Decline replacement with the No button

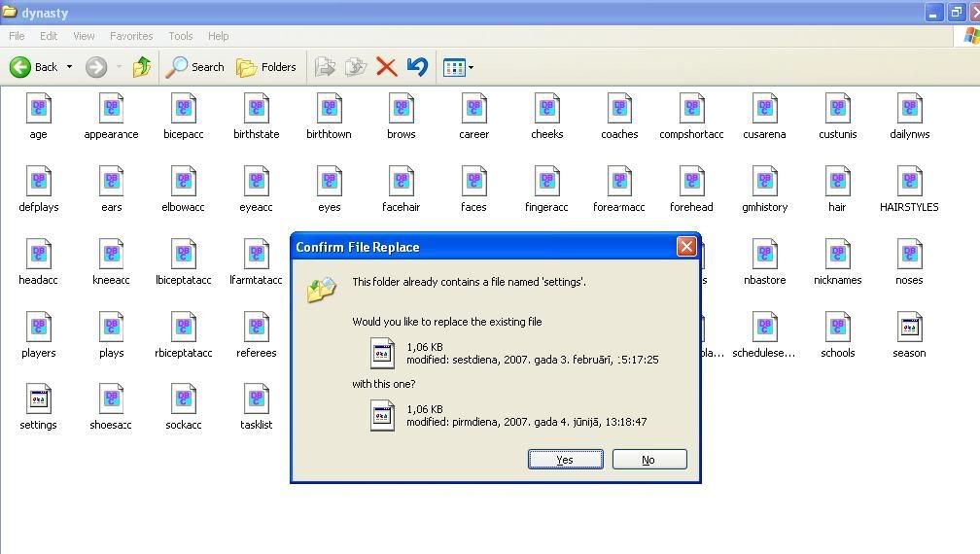(x=649, y=459)
